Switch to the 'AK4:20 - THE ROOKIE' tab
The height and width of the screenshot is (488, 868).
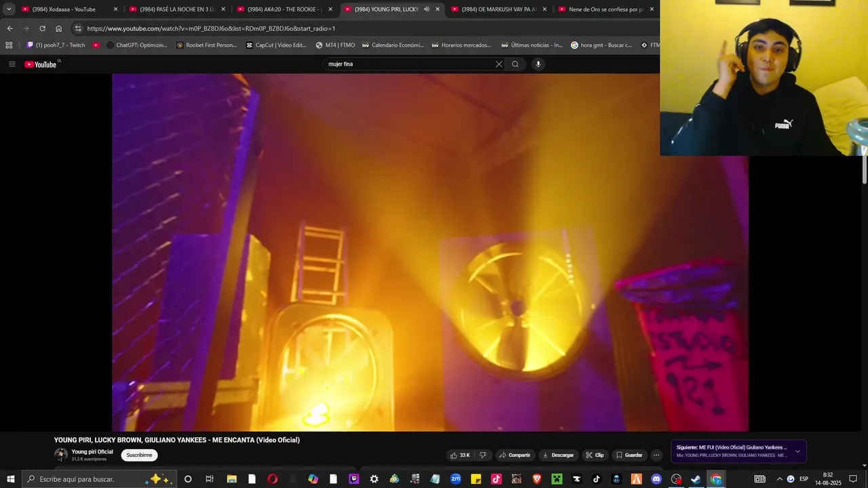[283, 9]
